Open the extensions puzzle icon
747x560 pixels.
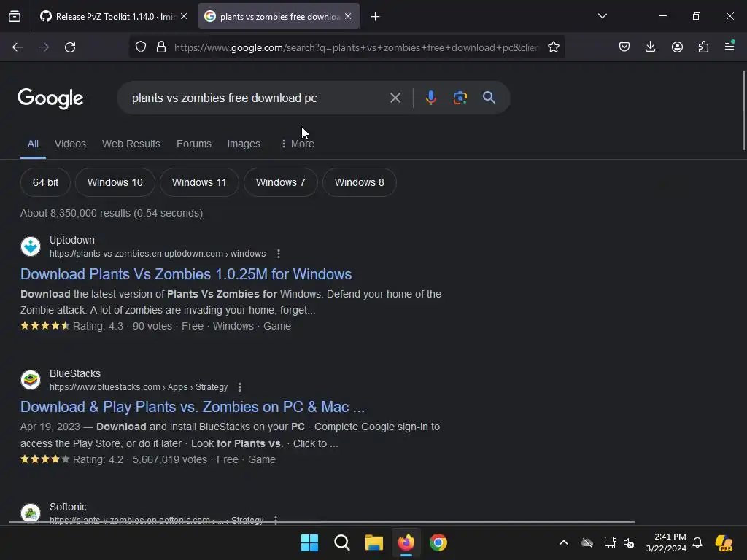[703, 47]
